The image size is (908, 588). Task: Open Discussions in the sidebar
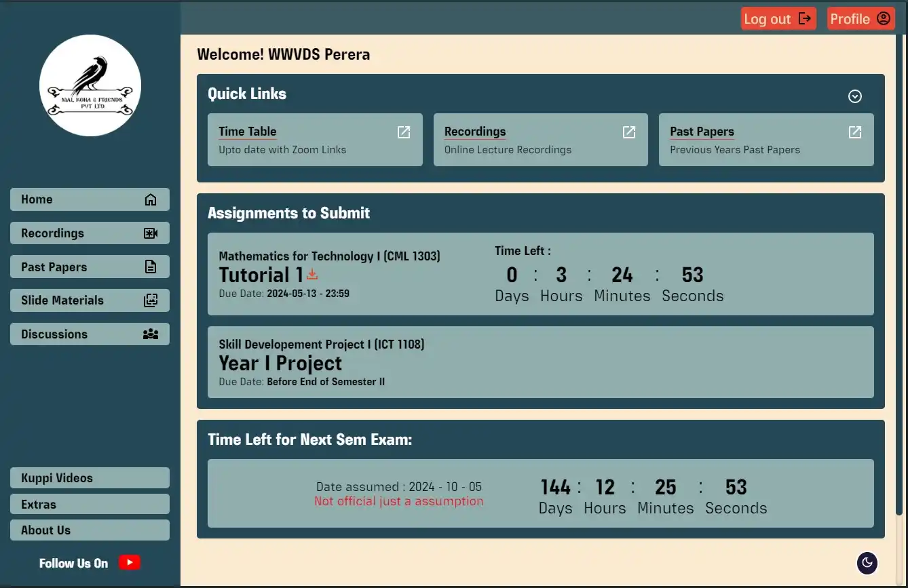pos(90,334)
